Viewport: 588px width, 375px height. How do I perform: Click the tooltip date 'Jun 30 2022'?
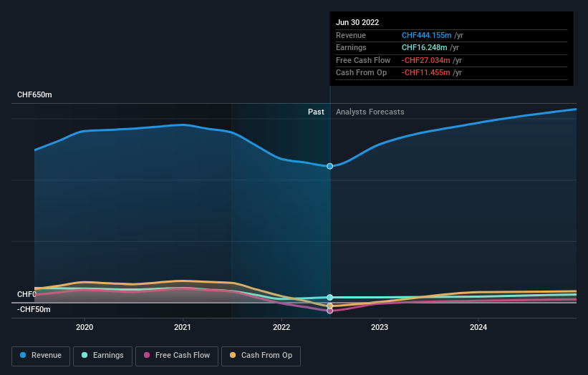pyautogui.click(x=357, y=22)
